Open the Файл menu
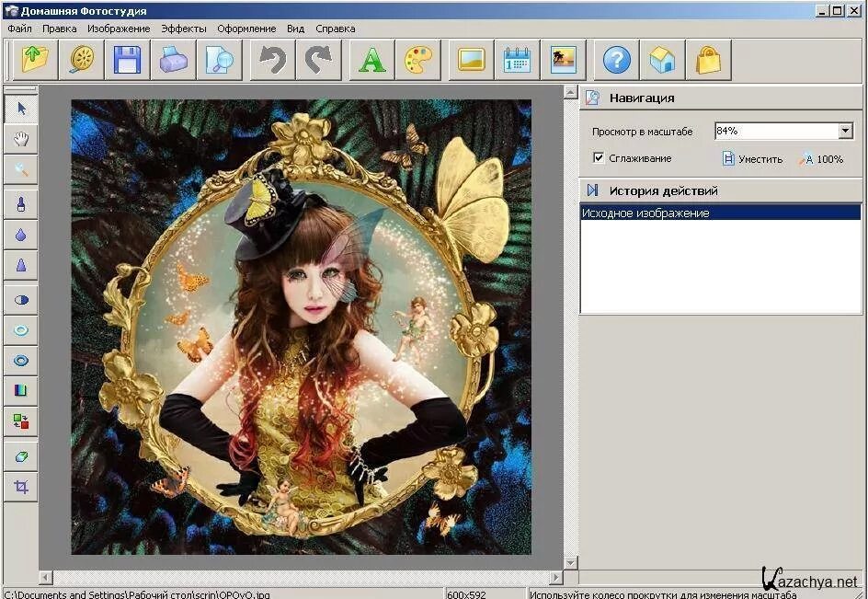This screenshot has width=868, height=599. 19,29
